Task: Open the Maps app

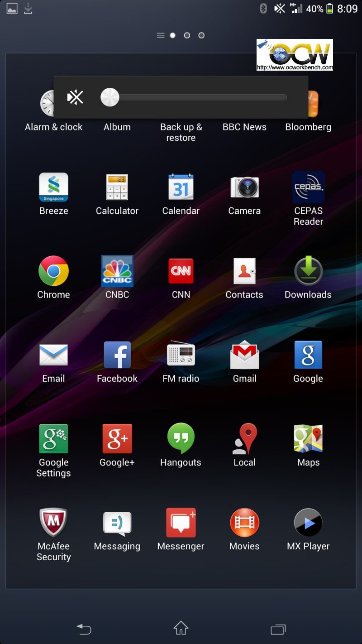Action: 308,439
